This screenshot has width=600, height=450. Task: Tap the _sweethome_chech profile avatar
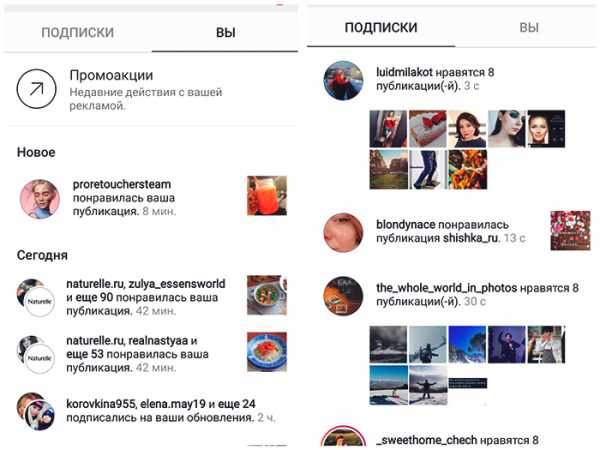click(x=343, y=437)
